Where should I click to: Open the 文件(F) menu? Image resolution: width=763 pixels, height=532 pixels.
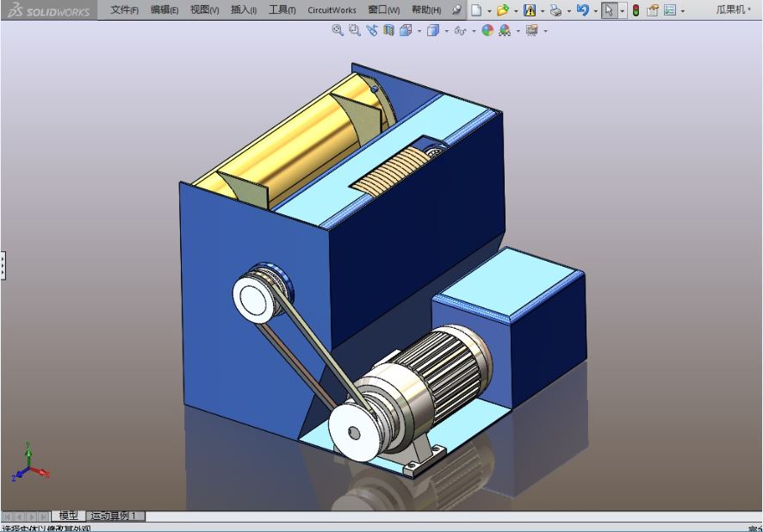coord(125,9)
